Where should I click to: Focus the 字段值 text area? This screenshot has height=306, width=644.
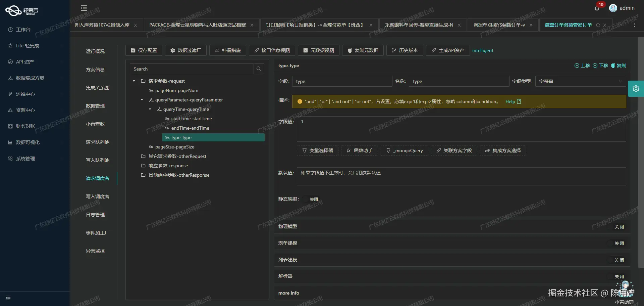pyautogui.click(x=461, y=129)
